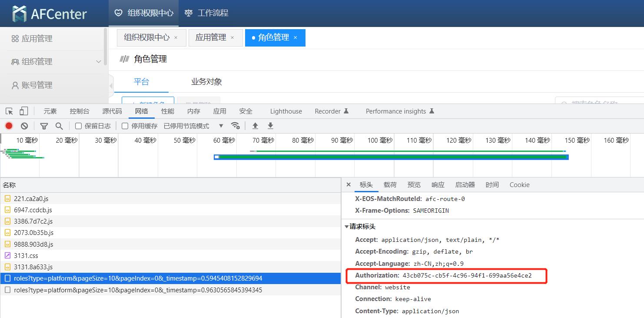Open network search magnifier icon
This screenshot has width=644, height=318.
(x=59, y=126)
